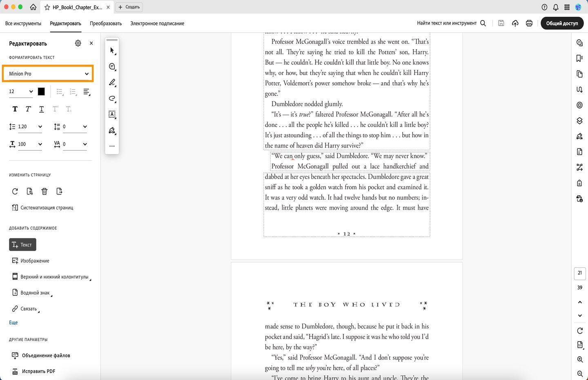Screen dimensions: 588x380
Task: Click the Еще link
Action: [x=13, y=322]
